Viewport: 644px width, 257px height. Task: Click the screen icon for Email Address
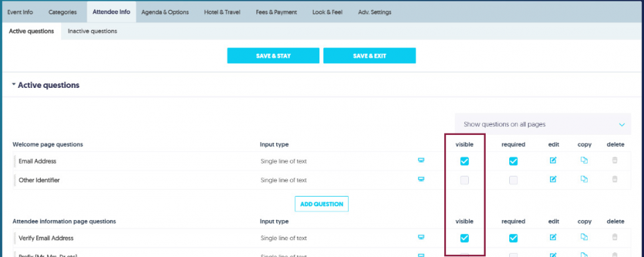click(x=421, y=160)
